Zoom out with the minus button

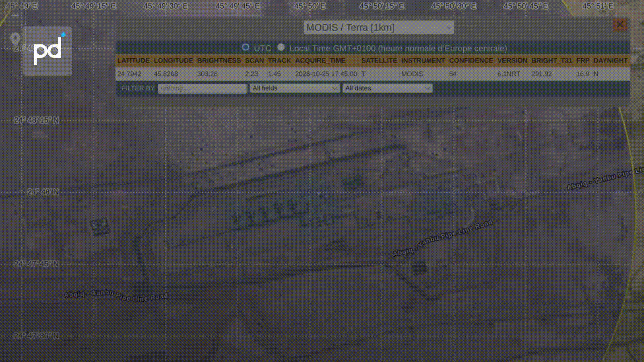15,16
